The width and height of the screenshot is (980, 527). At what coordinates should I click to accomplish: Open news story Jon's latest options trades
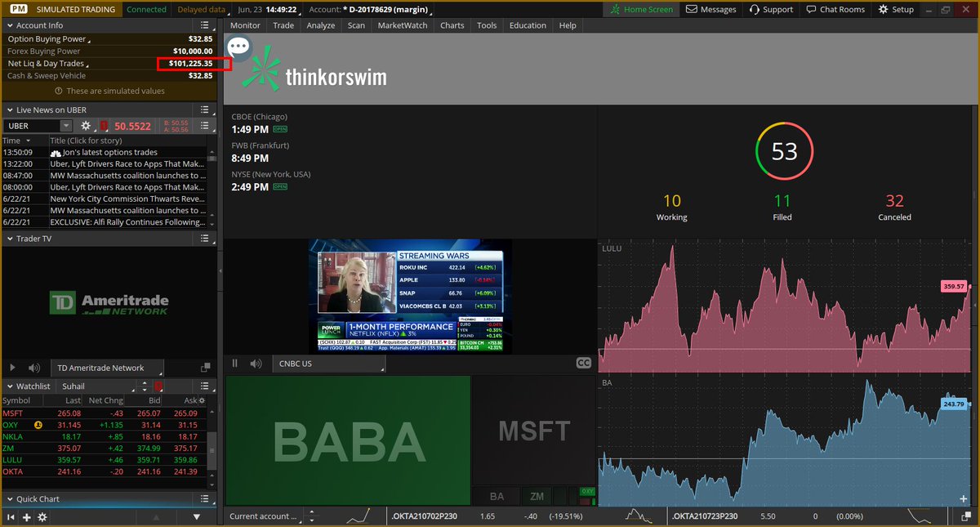[x=110, y=152]
